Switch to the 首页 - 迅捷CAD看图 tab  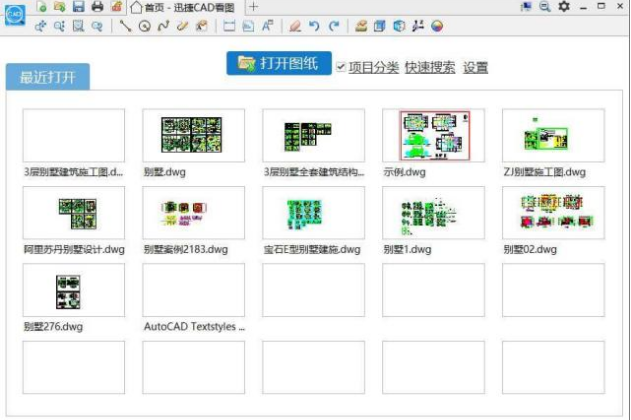tap(185, 7)
